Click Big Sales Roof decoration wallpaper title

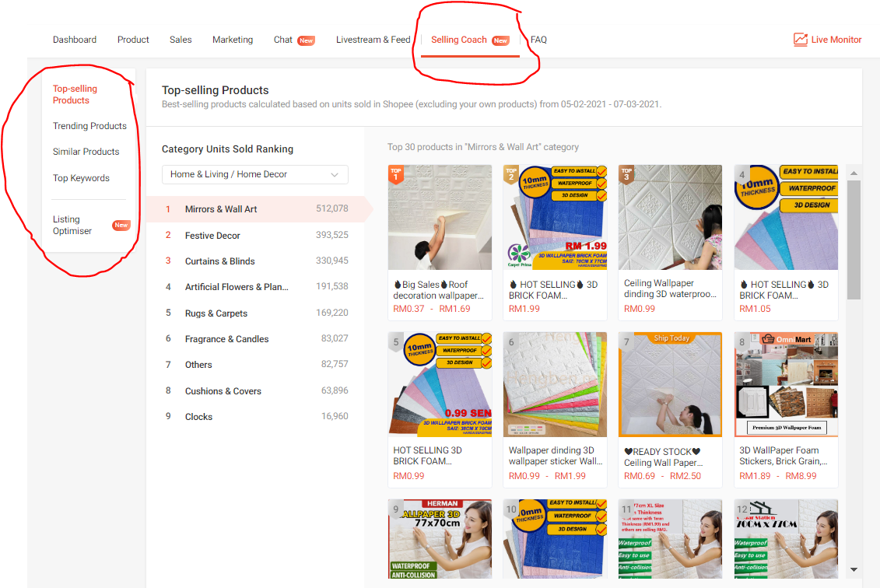438,290
